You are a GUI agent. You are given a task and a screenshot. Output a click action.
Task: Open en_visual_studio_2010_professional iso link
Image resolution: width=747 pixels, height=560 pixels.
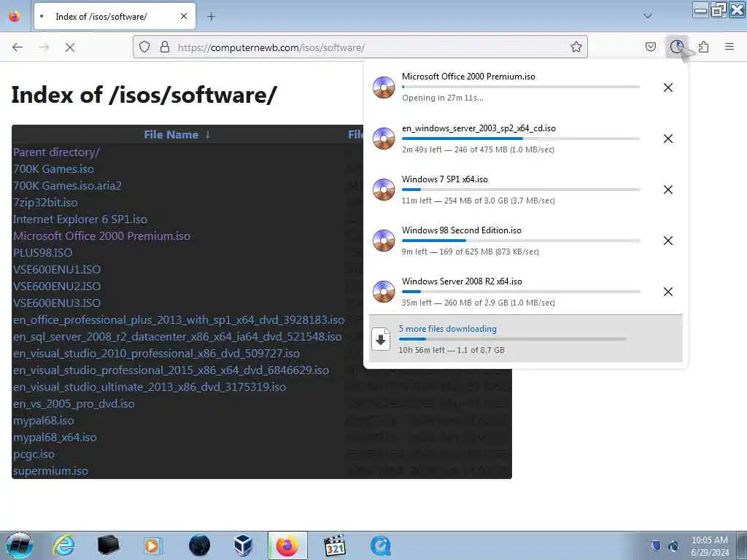[x=156, y=354]
